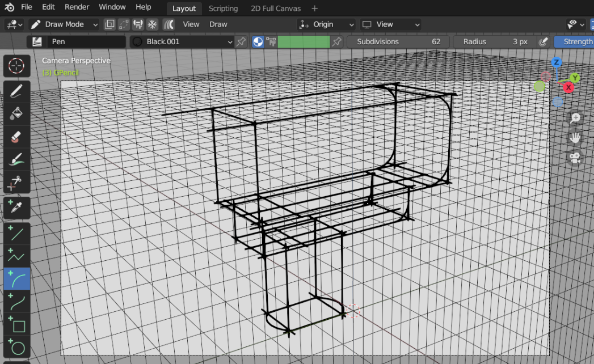Pin the Black.001 material
The width and height of the screenshot is (594, 364).
[x=241, y=41]
